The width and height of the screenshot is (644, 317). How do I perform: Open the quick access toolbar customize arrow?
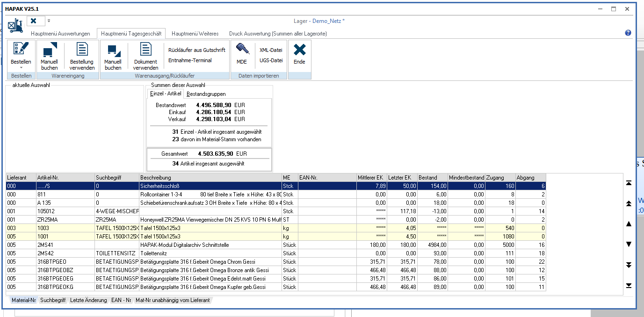pos(49,21)
